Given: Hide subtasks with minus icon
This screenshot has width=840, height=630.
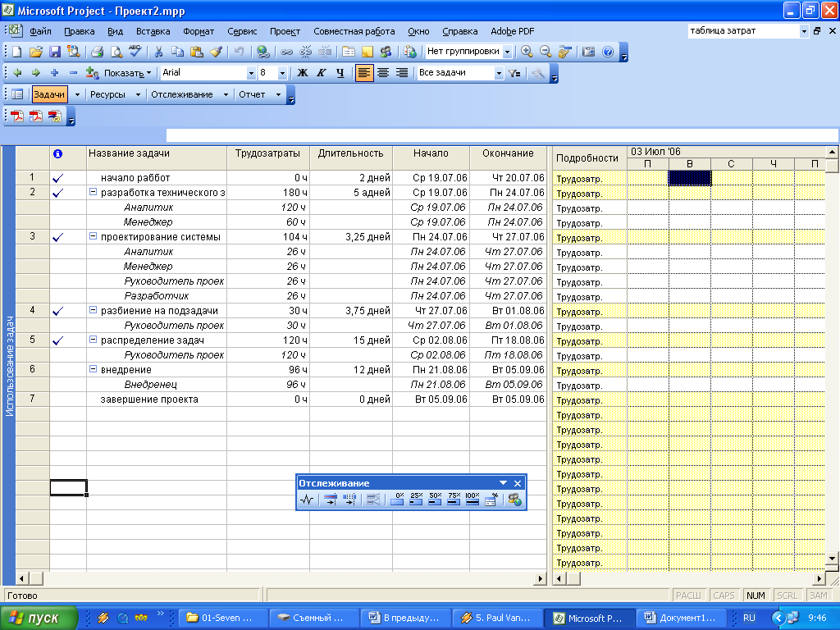Looking at the screenshot, I should tap(73, 73).
